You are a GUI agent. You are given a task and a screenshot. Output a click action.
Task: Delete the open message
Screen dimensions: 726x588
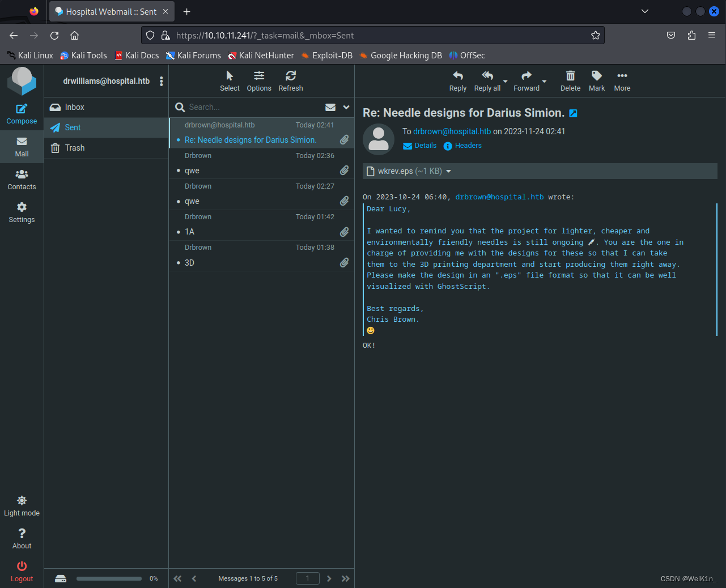tap(570, 81)
